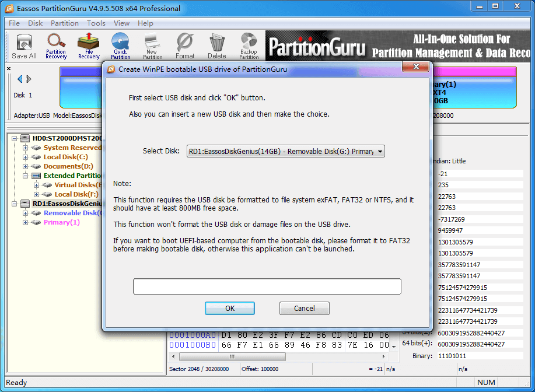Expand the Documents(D:) node
535x392 pixels.
[x=25, y=166]
